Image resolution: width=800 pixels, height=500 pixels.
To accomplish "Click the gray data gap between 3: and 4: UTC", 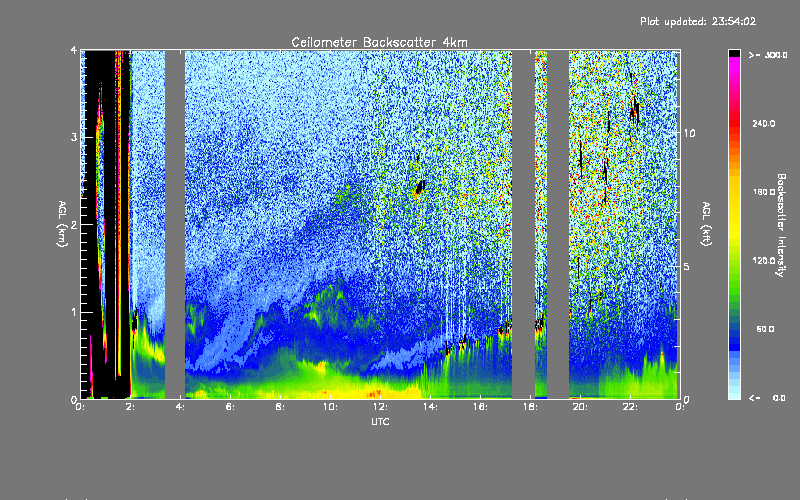I will (x=175, y=224).
